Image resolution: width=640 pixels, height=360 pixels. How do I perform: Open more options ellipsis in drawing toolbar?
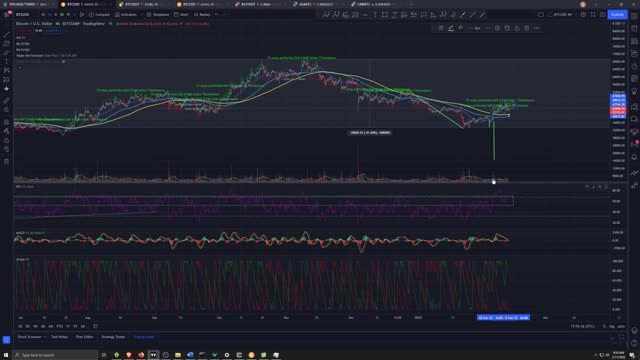536,28
